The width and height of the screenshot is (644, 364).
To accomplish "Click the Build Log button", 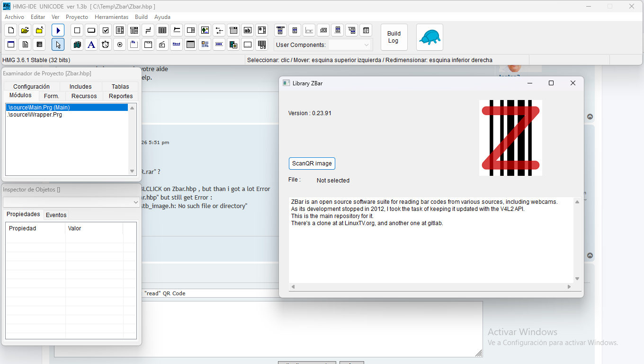I will click(394, 37).
